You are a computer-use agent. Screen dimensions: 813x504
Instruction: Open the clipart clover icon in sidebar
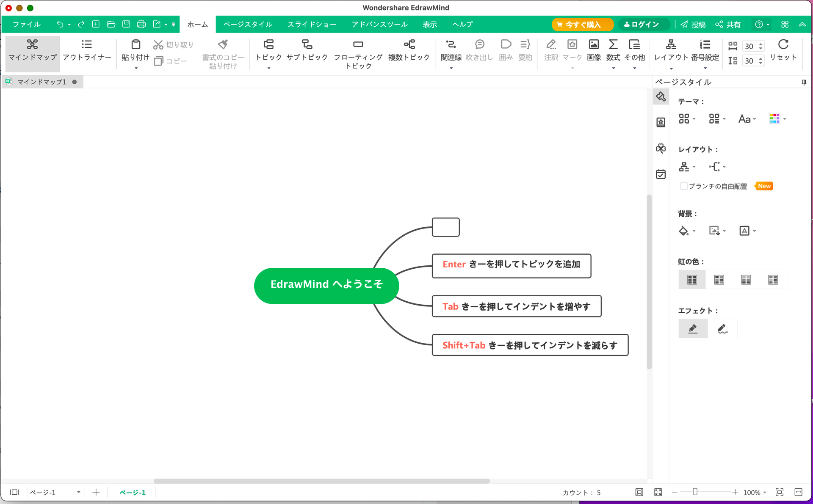coord(661,148)
